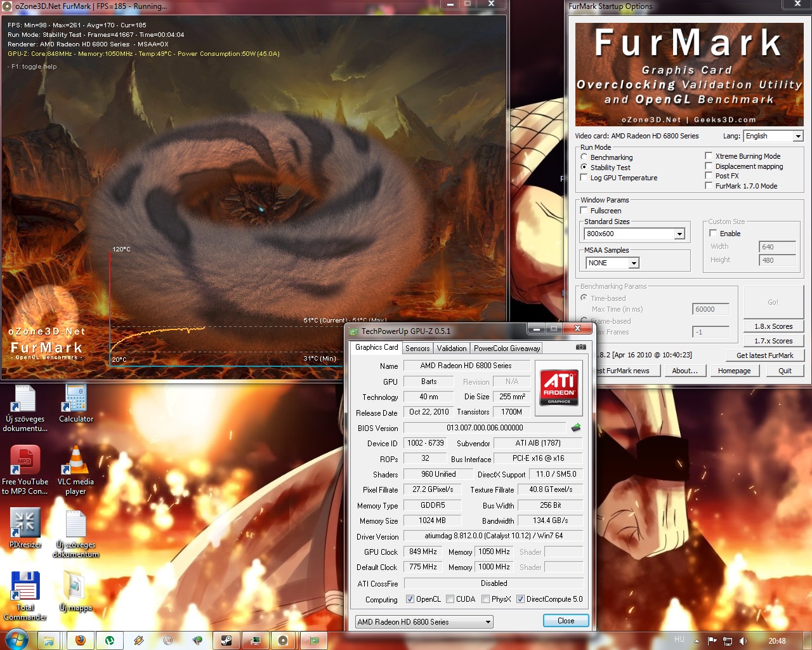
Task: Click the GPU Clock 849 MHz value
Action: pyautogui.click(x=423, y=552)
